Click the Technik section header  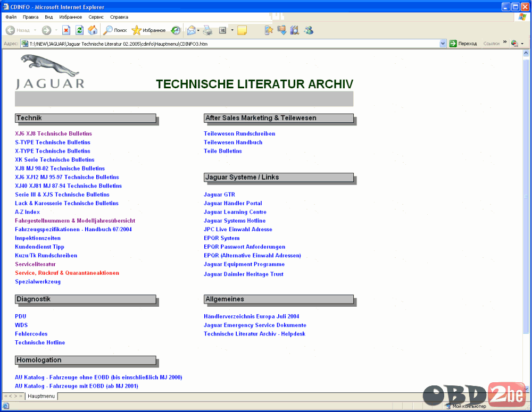point(86,118)
